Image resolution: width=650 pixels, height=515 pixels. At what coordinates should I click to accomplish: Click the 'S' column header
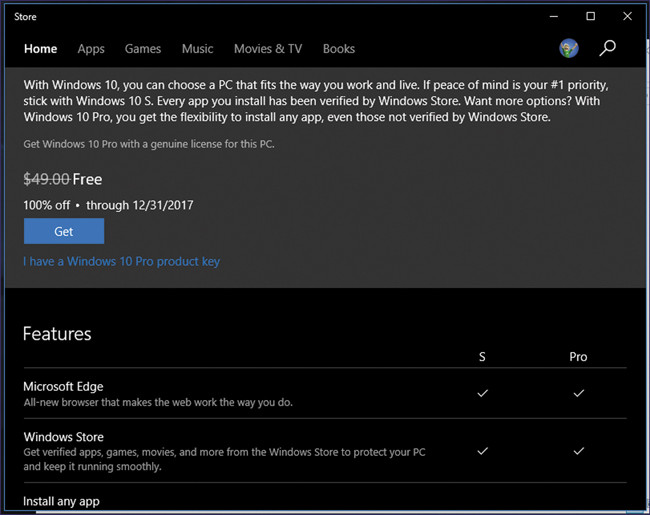coord(482,357)
